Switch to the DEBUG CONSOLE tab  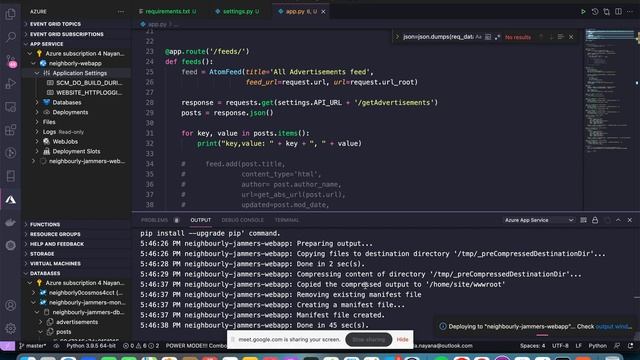(242, 220)
